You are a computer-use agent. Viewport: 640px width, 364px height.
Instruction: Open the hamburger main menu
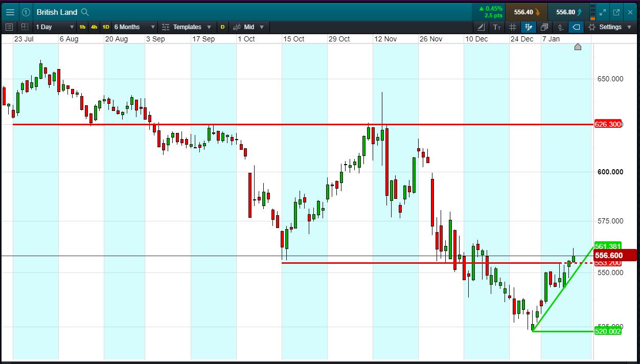[10, 12]
